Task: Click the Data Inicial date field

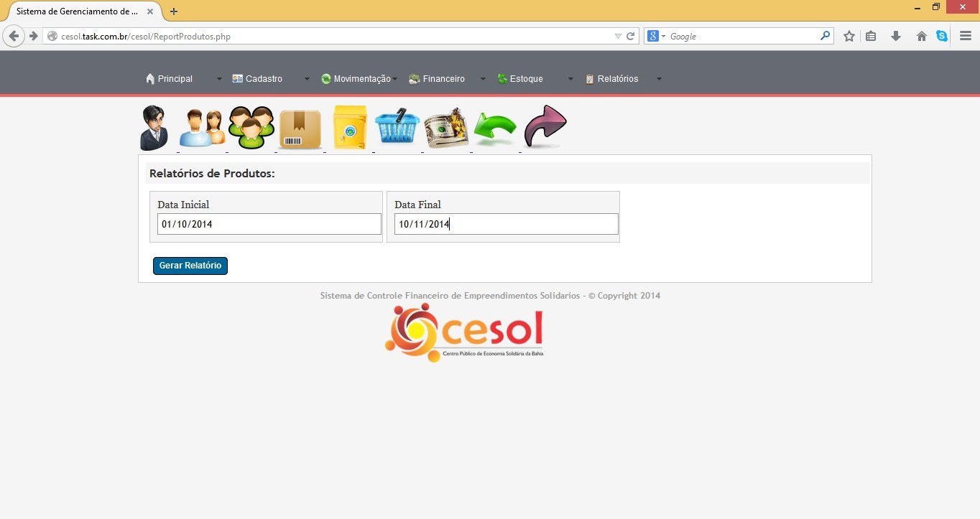Action: pyautogui.click(x=269, y=224)
